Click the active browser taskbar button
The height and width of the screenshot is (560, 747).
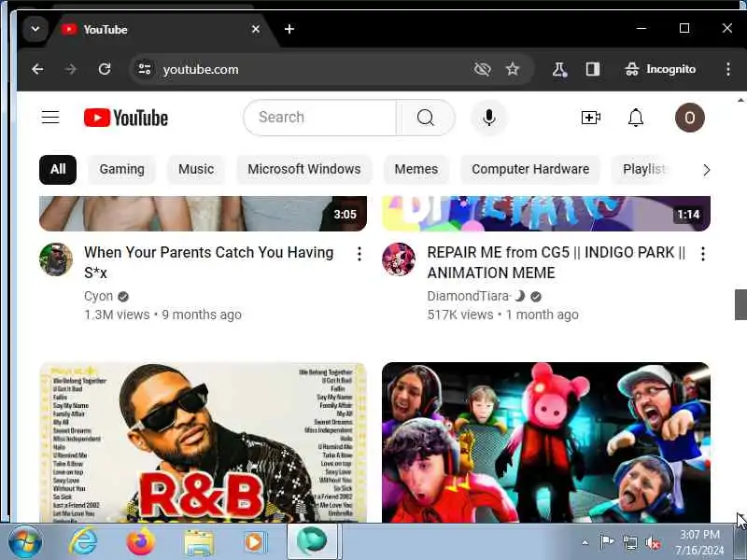click(x=312, y=542)
